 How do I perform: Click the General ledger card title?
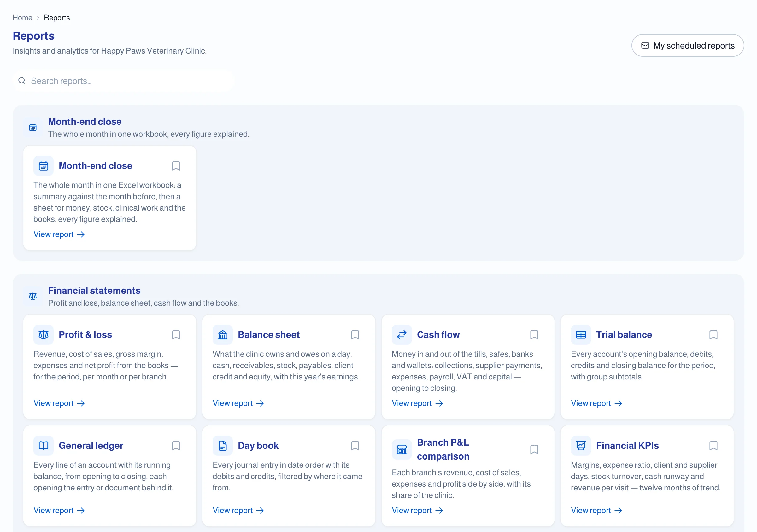pos(91,446)
